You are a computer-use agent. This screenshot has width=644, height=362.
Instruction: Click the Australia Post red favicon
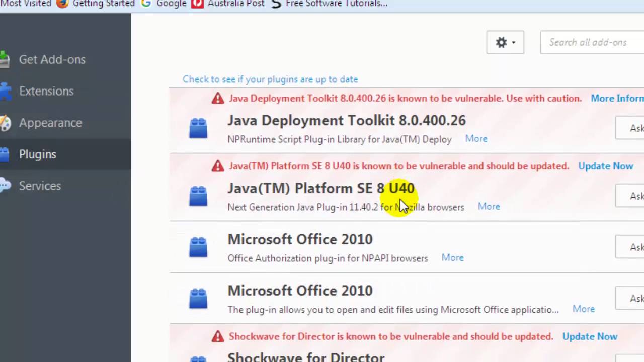(197, 4)
